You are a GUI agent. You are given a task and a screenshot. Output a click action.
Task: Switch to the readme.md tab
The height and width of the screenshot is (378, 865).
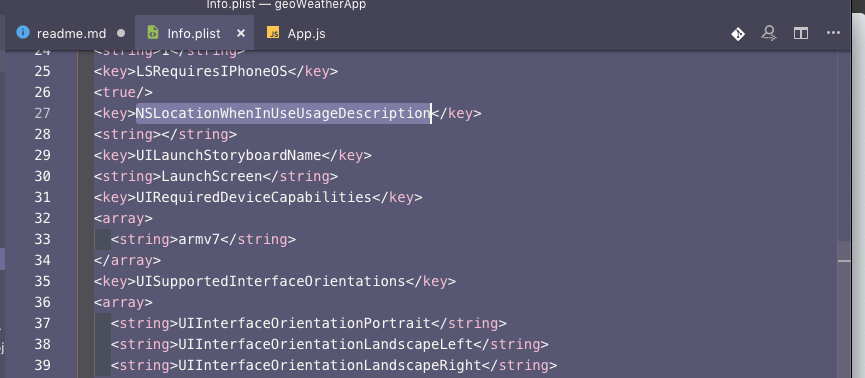pos(71,33)
